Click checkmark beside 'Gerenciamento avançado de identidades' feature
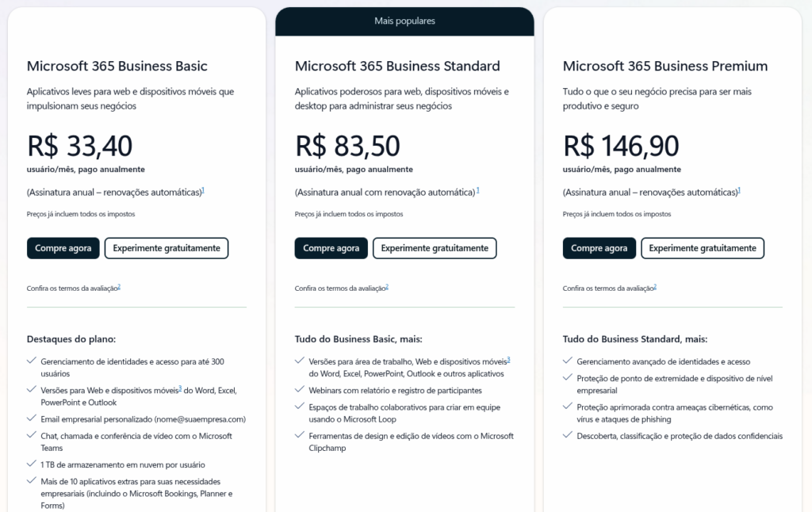This screenshot has height=512, width=812. 568,361
